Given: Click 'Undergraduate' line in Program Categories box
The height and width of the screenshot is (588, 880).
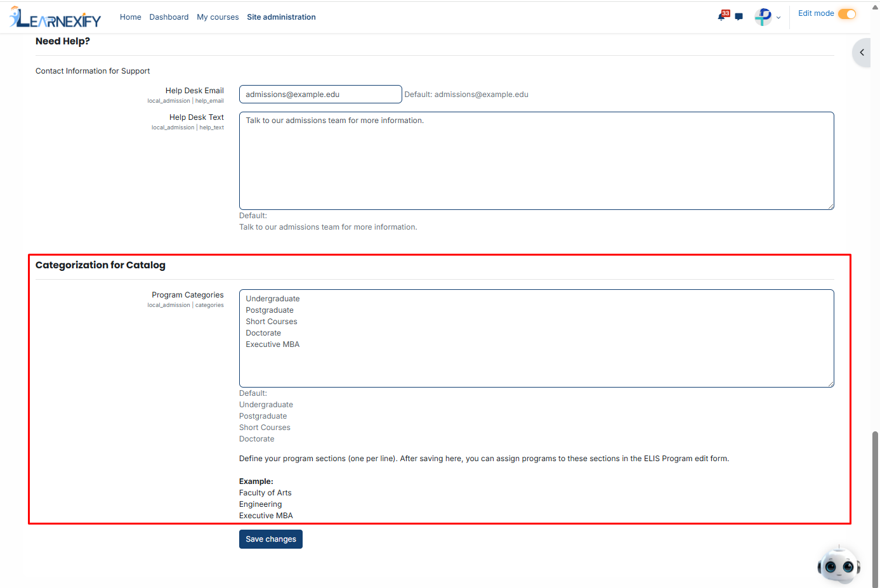Looking at the screenshot, I should (x=273, y=299).
